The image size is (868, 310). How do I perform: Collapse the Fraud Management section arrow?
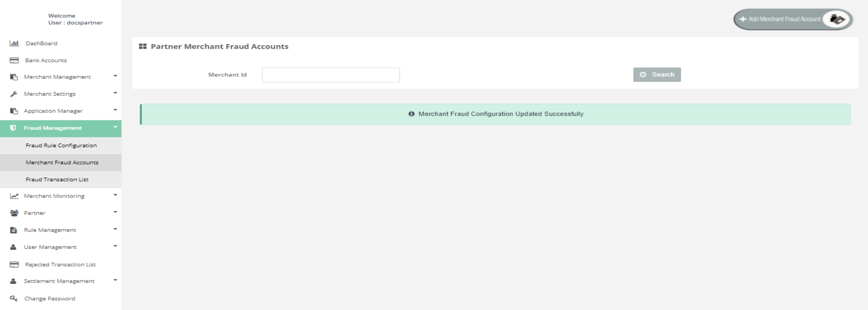(115, 127)
